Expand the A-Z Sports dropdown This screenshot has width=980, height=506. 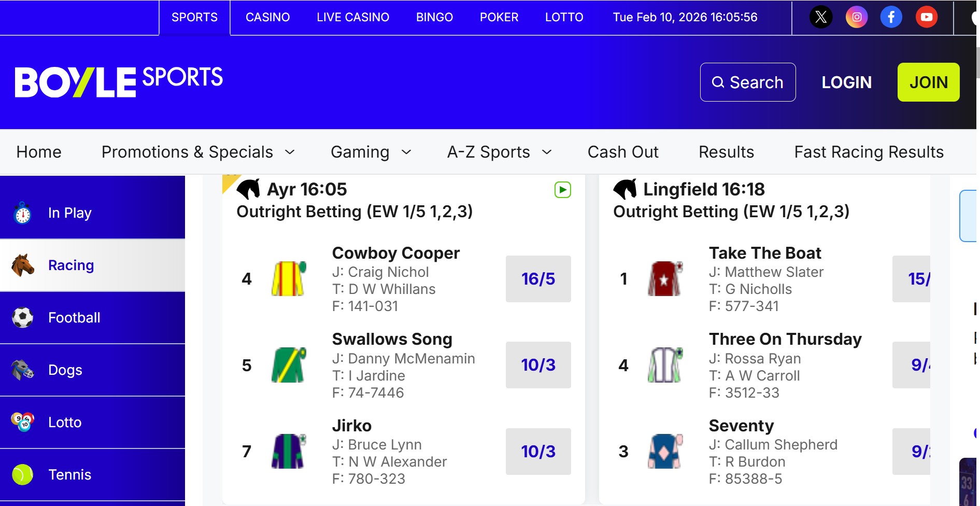coord(499,152)
